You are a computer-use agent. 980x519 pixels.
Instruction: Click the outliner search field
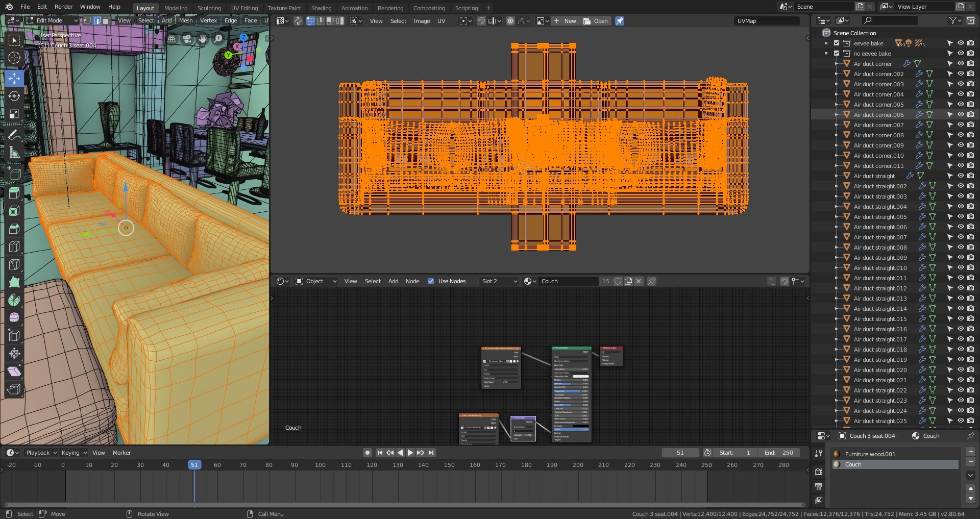889,20
